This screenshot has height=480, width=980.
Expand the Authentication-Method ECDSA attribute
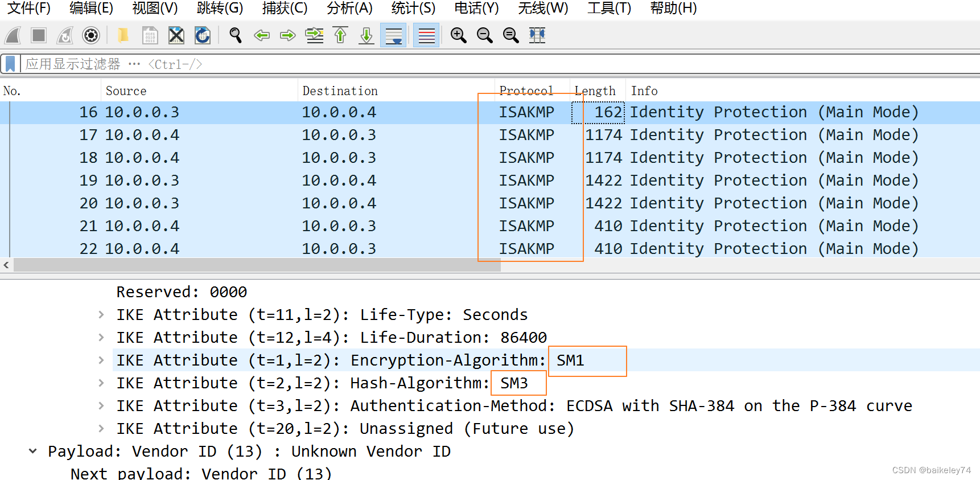[x=101, y=405]
